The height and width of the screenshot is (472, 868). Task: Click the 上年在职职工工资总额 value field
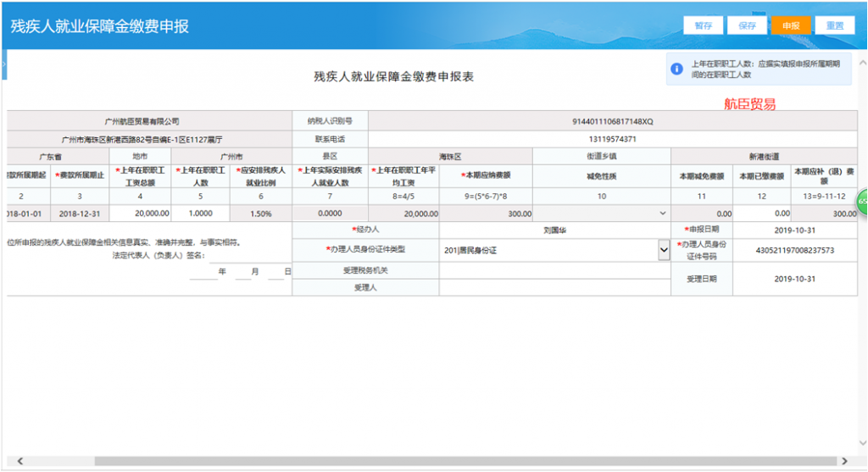(x=140, y=214)
